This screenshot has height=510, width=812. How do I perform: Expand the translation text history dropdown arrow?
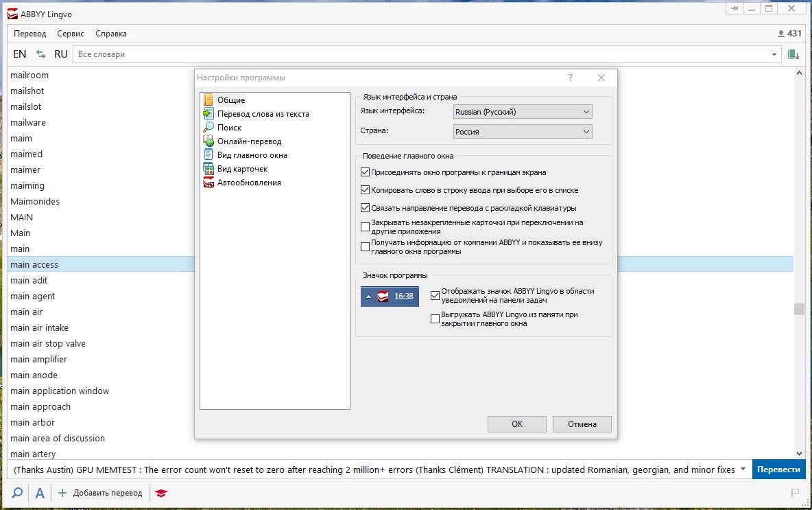pyautogui.click(x=743, y=470)
